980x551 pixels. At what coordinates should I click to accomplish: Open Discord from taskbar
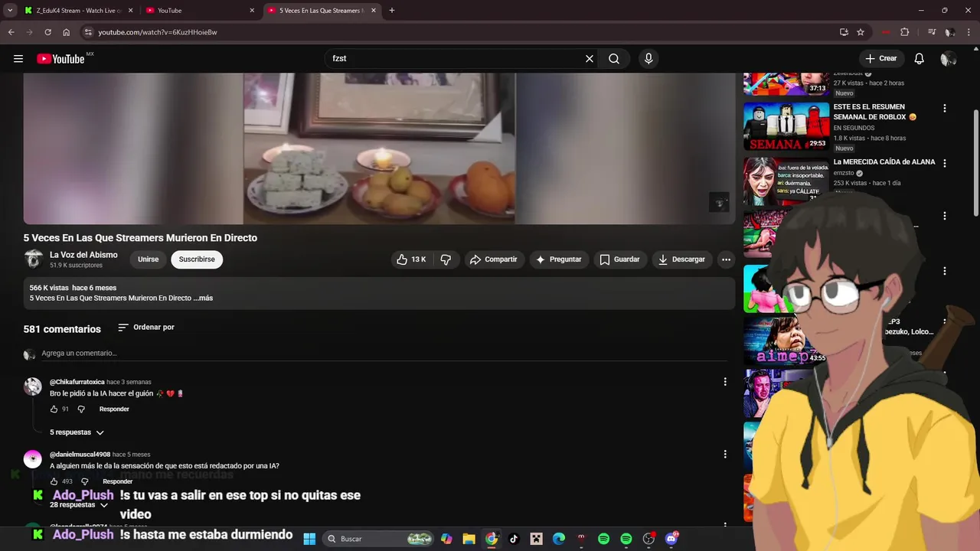coord(671,539)
